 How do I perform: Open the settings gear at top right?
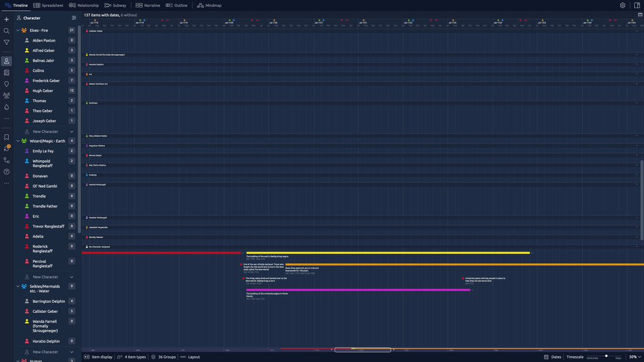(622, 5)
